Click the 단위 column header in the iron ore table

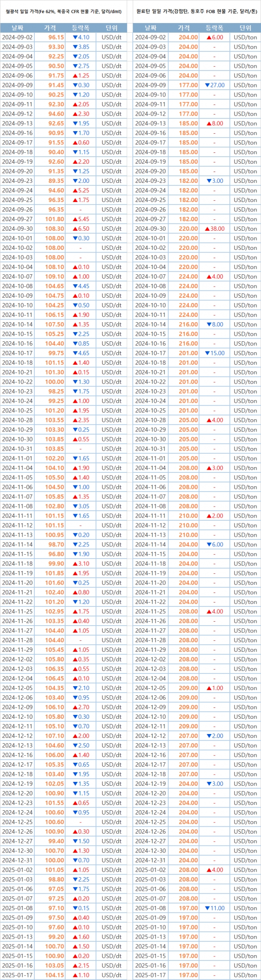click(x=111, y=28)
